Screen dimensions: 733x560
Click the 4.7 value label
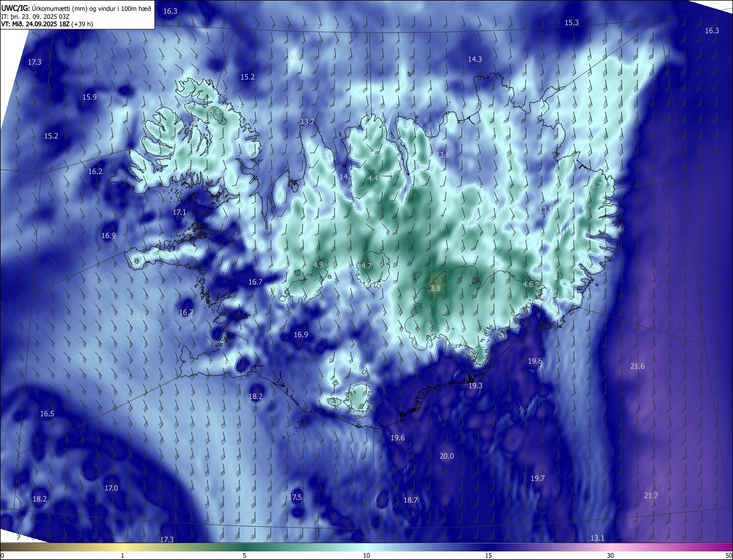click(366, 266)
